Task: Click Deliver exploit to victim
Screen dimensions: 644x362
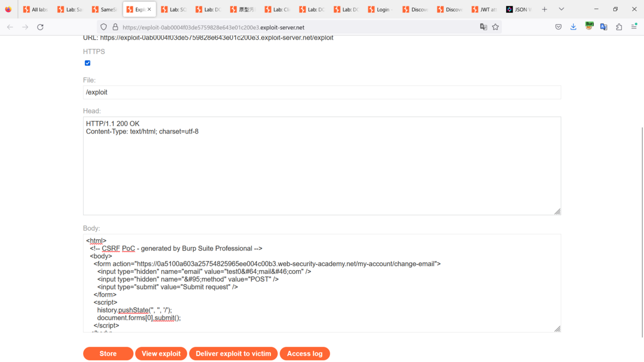Action: pyautogui.click(x=233, y=353)
